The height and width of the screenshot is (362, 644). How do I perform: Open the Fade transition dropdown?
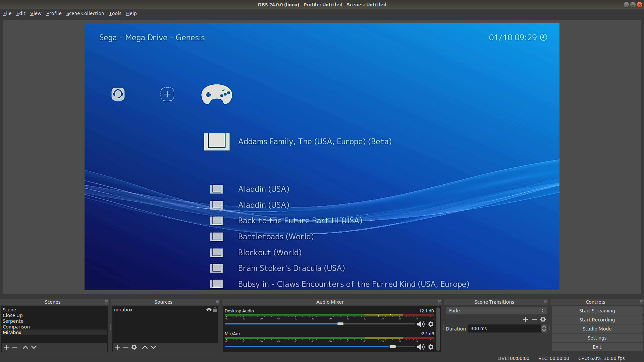pos(496,311)
